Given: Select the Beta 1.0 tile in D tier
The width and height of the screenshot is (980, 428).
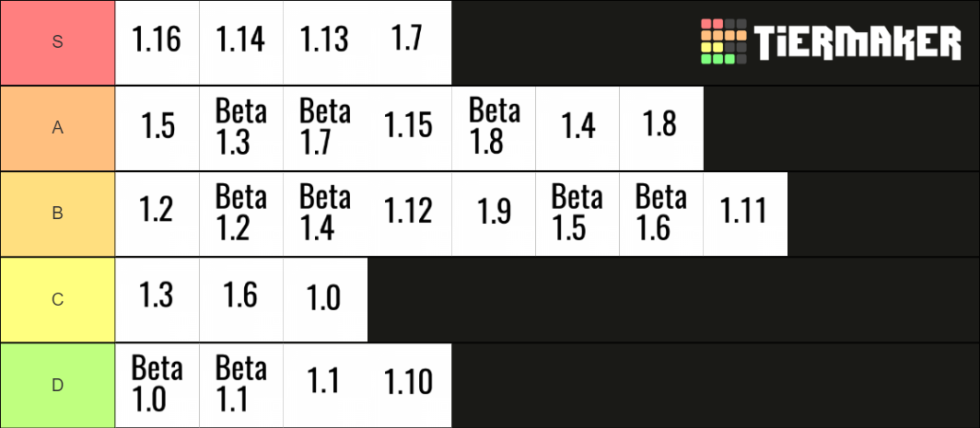Looking at the screenshot, I should coord(157,386).
